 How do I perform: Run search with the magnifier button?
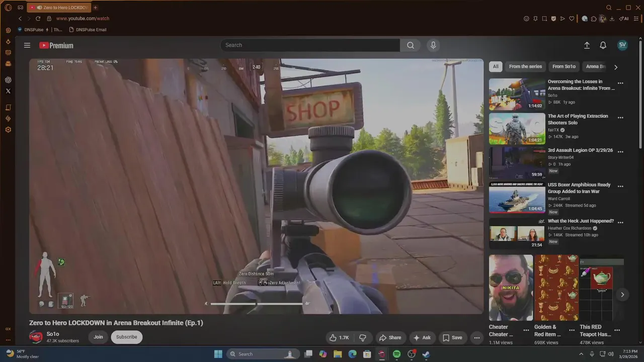(411, 45)
